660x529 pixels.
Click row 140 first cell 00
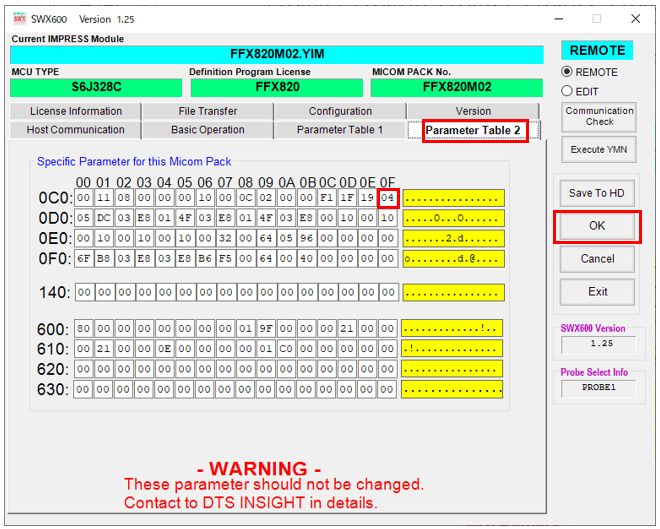[83, 292]
